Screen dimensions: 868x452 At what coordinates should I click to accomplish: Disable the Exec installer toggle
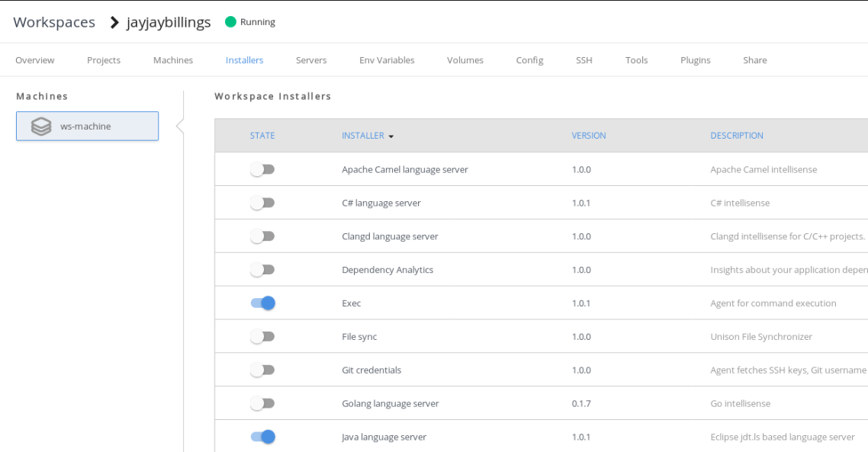pyautogui.click(x=262, y=303)
